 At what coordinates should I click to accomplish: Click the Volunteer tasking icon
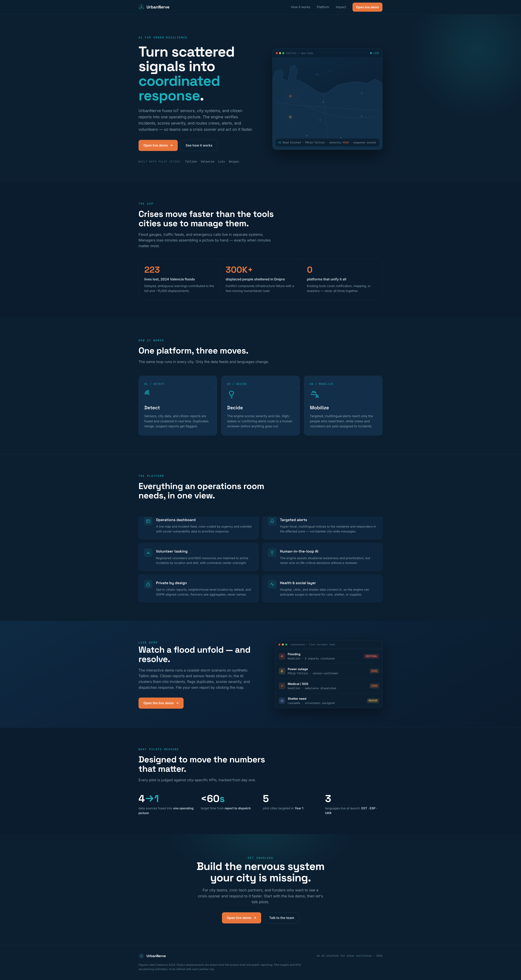148,553
